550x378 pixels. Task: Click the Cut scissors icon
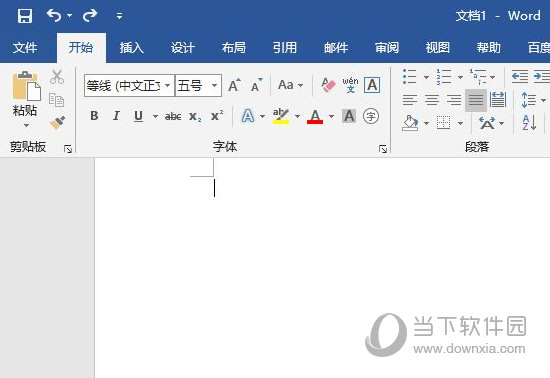click(57, 77)
